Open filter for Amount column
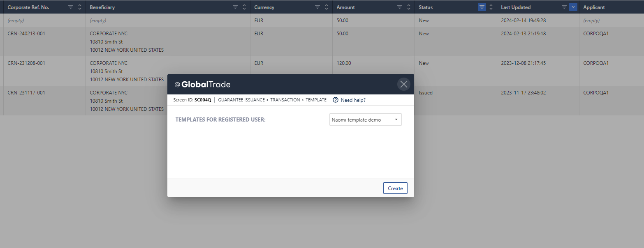644x248 pixels. point(400,7)
